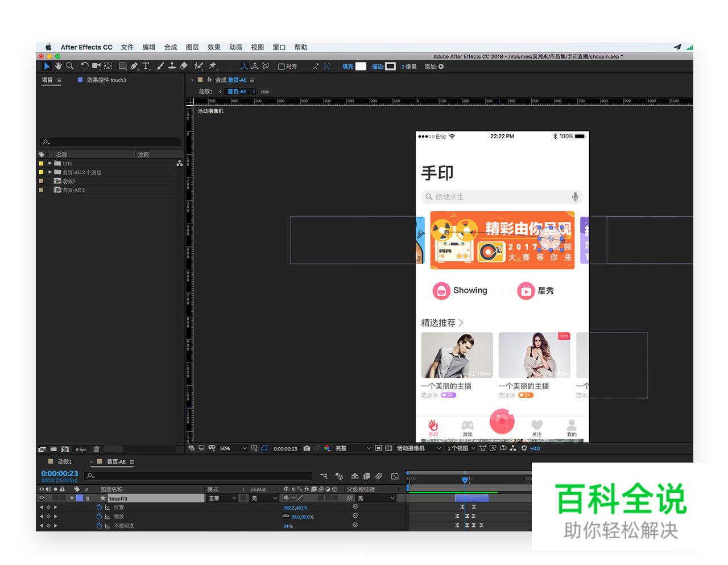Switch to the 动效1 timeline tab

[x=64, y=461]
